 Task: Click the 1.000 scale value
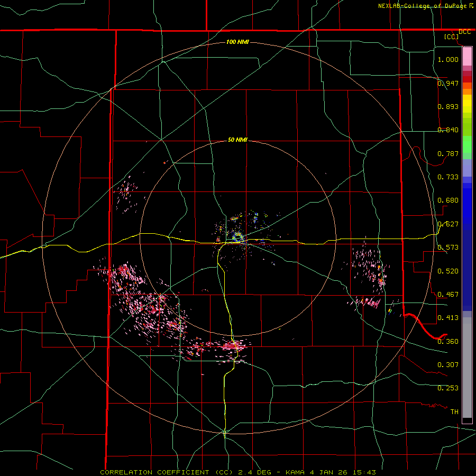point(448,59)
